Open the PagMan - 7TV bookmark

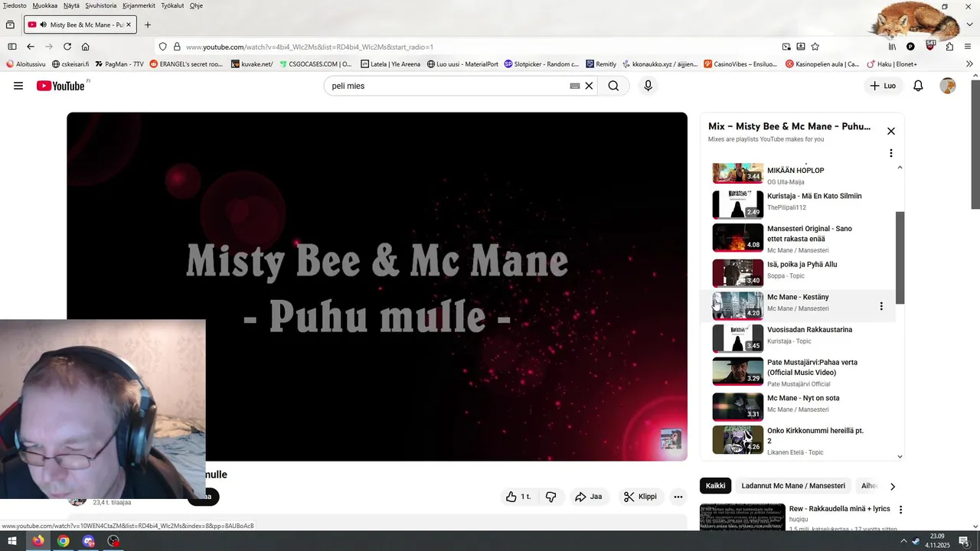click(x=119, y=64)
